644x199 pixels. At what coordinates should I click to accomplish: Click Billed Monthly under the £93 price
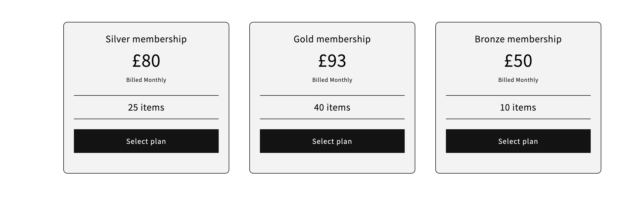click(x=332, y=80)
